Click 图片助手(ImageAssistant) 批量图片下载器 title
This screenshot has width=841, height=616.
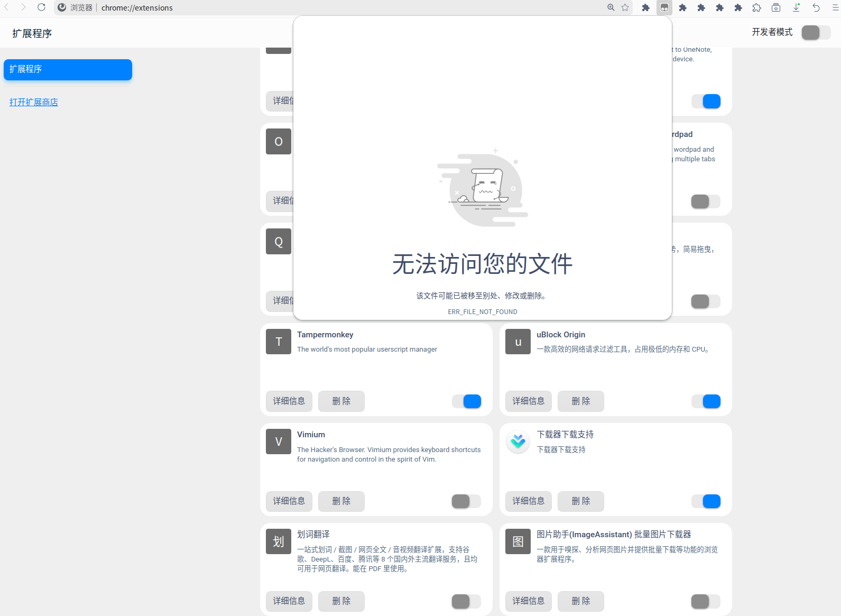[614, 535]
